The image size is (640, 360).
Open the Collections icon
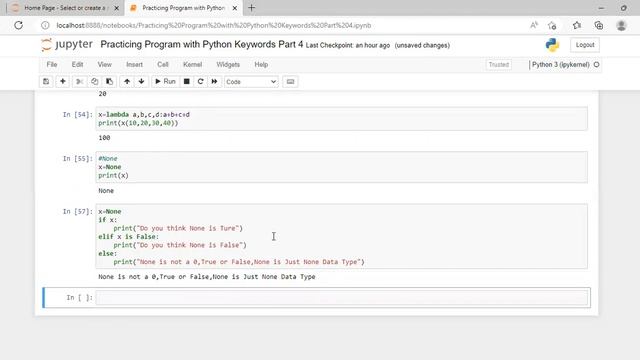click(599, 25)
